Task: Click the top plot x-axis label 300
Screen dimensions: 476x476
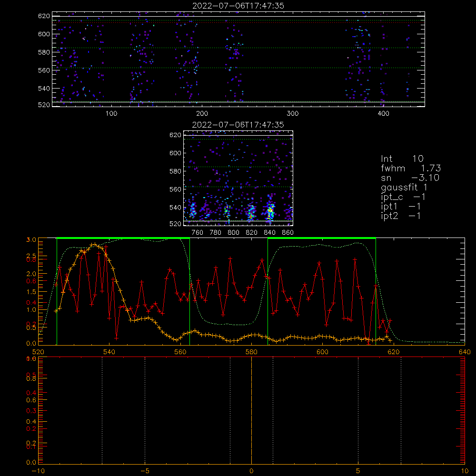Action: point(293,114)
